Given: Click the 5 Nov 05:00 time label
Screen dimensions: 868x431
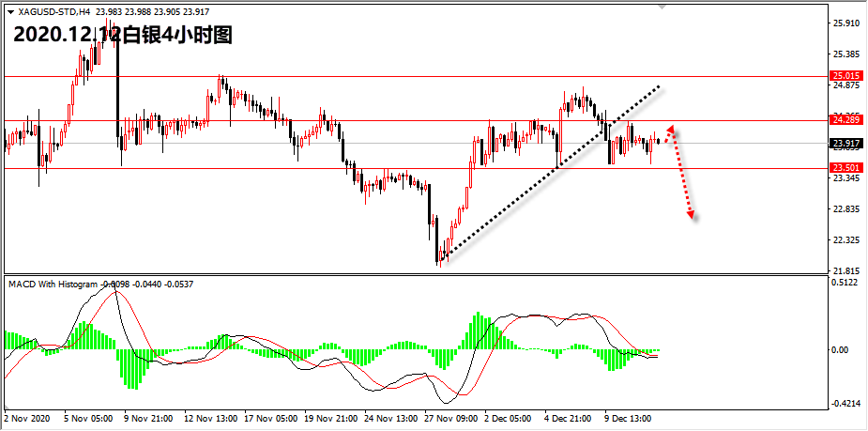Looking at the screenshot, I should (87, 418).
